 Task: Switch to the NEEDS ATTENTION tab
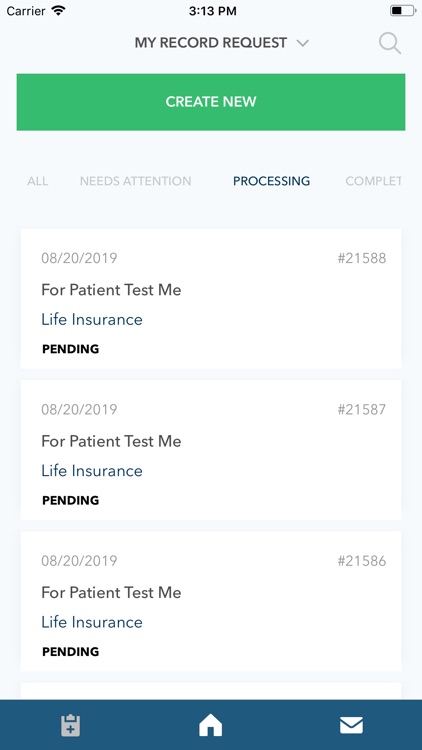[x=135, y=181]
